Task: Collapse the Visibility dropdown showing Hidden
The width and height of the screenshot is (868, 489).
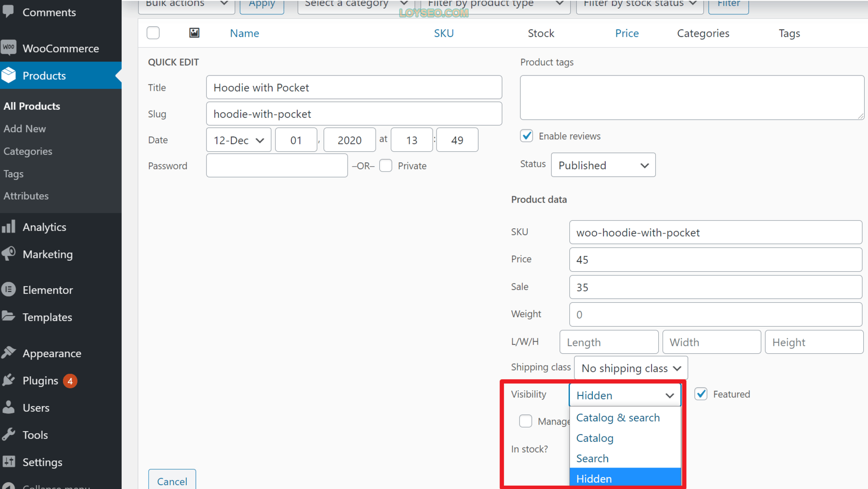Action: pyautogui.click(x=625, y=395)
